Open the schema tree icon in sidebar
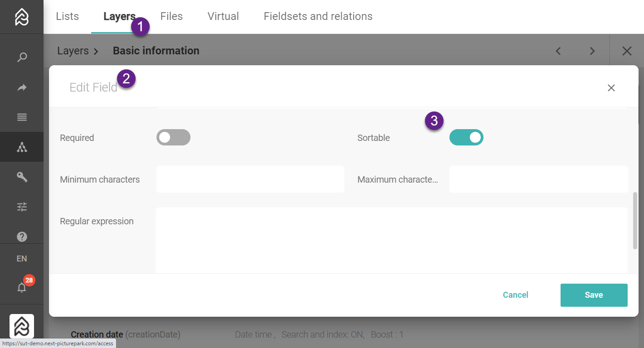Screen dimensions: 644x348 tap(22, 147)
